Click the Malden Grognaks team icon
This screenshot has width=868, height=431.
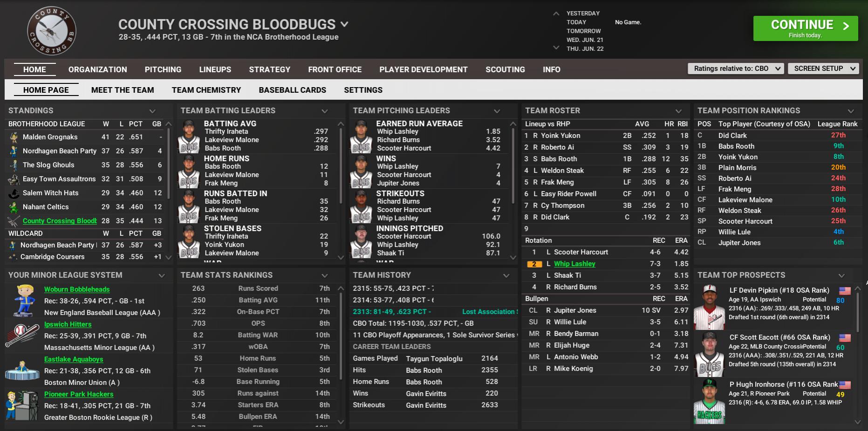pos(14,137)
